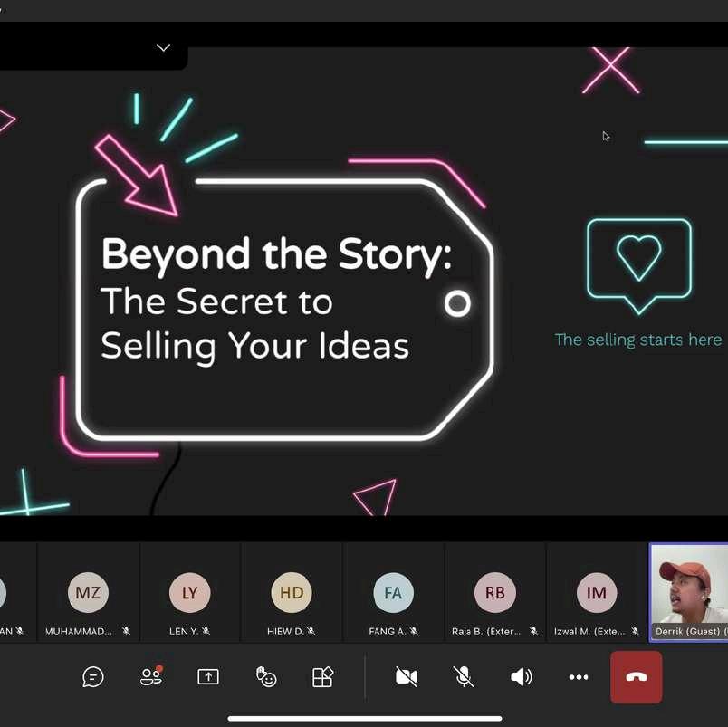The height and width of the screenshot is (727, 728).
Task: Click the heart speech bubble on the slide
Action: (x=639, y=266)
